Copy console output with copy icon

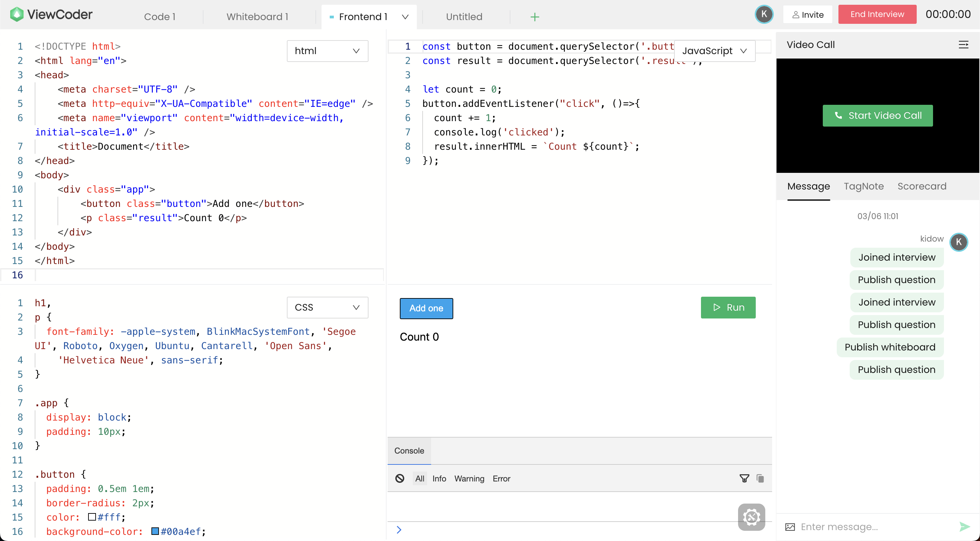pyautogui.click(x=760, y=478)
